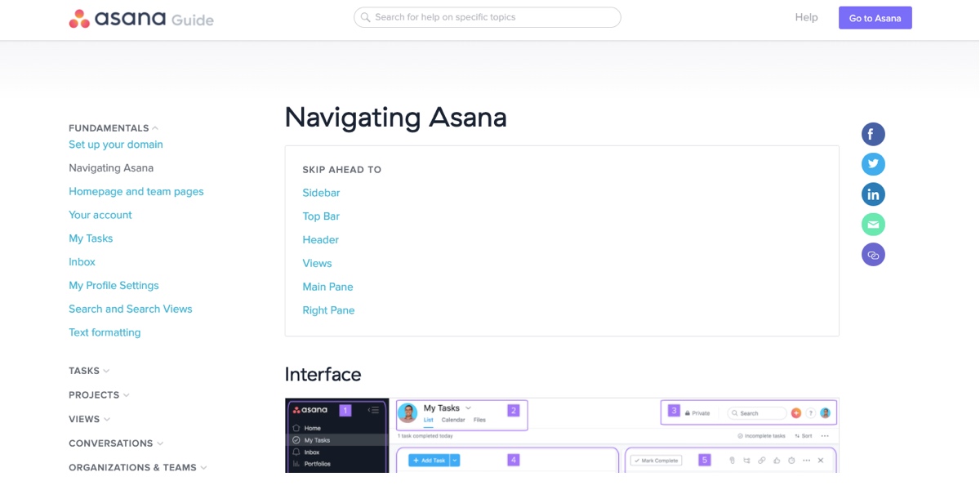The width and height of the screenshot is (980, 490).
Task: Click the Go to Asana button
Action: (x=875, y=17)
